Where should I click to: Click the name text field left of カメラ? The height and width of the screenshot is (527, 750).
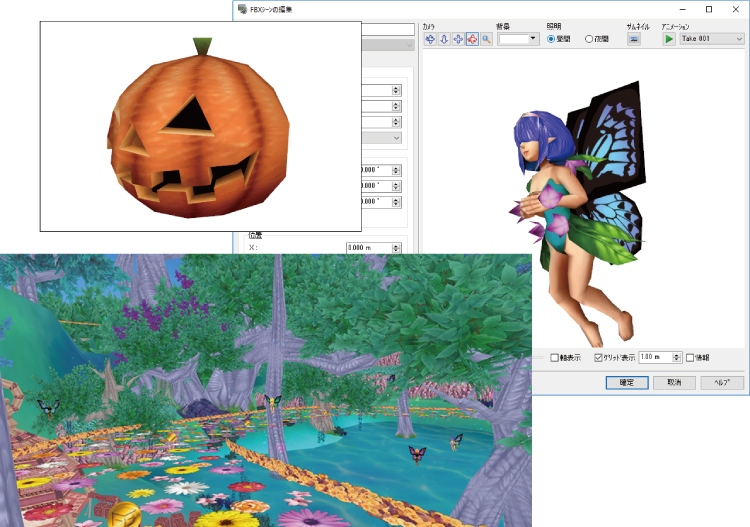(388, 29)
